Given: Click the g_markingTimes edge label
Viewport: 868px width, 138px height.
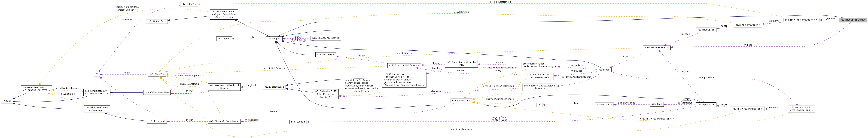Looking at the screenshot, I should tap(626, 103).
